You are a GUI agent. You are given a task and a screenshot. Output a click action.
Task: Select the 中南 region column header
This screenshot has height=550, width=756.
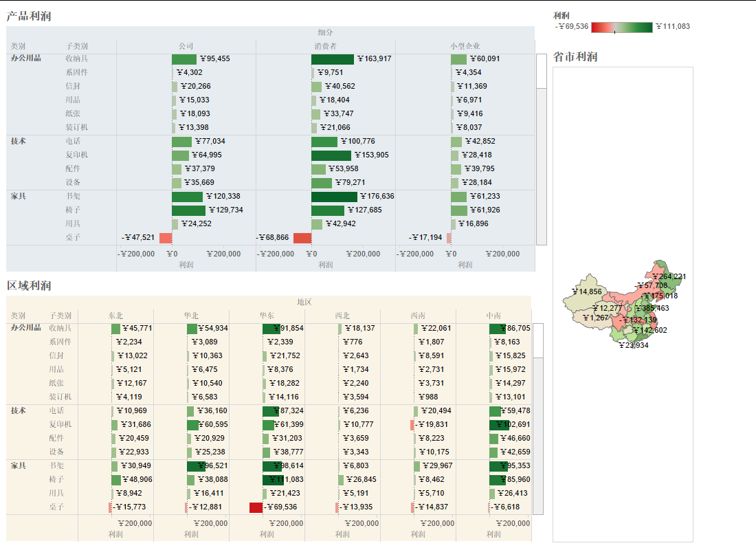[x=493, y=316]
